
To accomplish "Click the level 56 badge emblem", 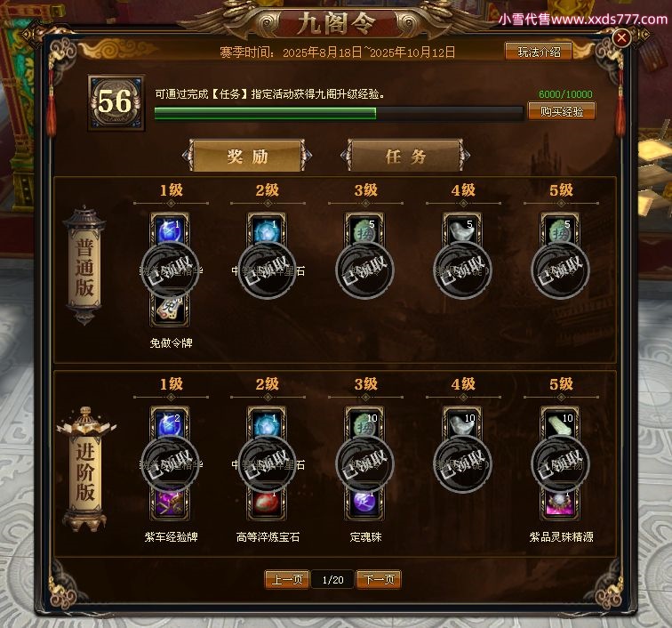I will (116, 102).
